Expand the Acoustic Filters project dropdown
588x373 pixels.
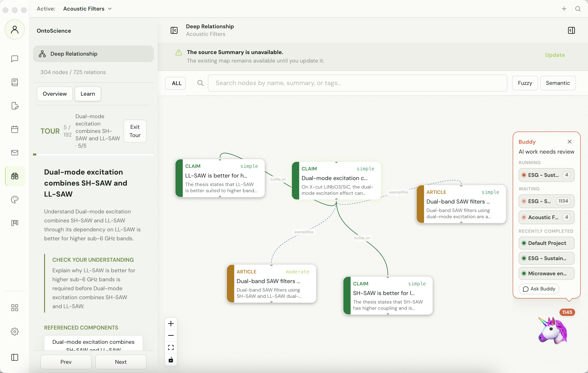coord(87,9)
